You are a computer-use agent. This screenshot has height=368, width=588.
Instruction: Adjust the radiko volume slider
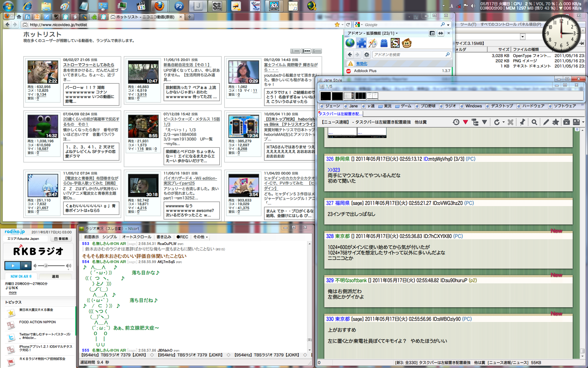46,266
